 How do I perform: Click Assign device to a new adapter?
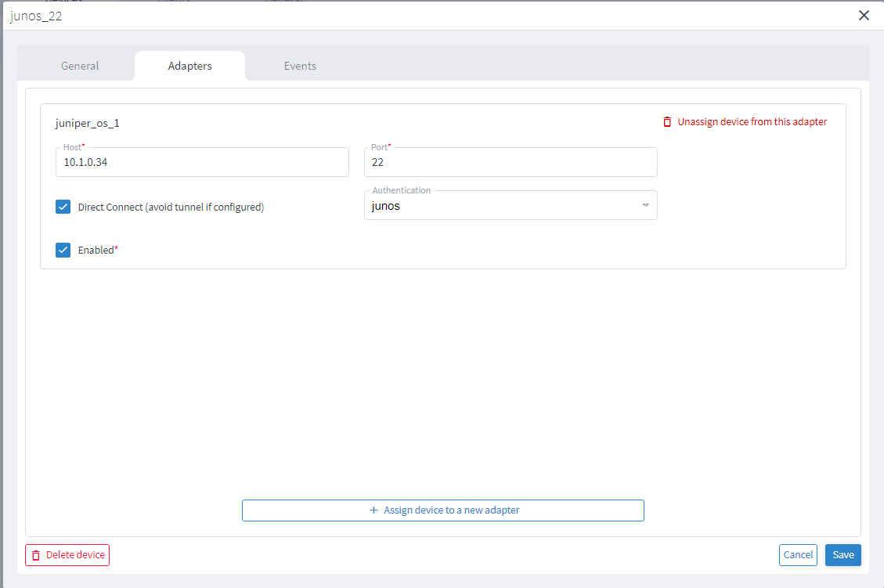pyautogui.click(x=442, y=510)
